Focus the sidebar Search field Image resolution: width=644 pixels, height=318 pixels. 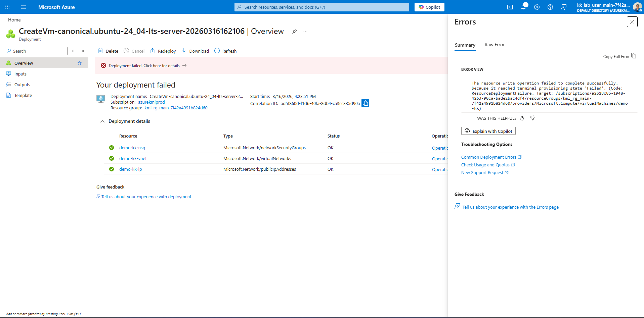(36, 51)
